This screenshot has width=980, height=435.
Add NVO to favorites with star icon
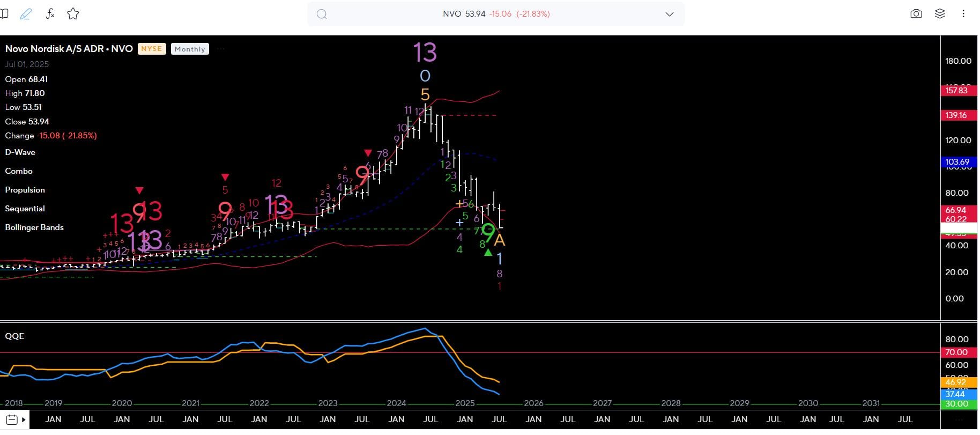coord(73,14)
